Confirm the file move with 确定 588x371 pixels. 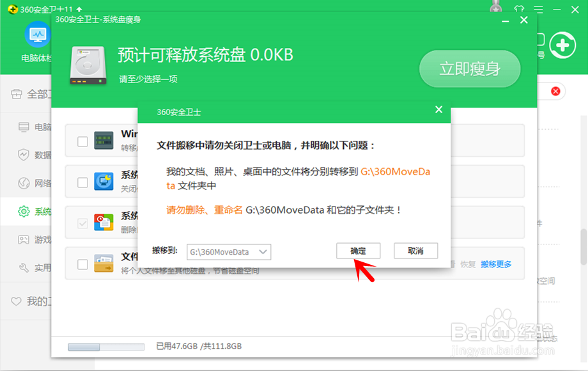pyautogui.click(x=358, y=251)
